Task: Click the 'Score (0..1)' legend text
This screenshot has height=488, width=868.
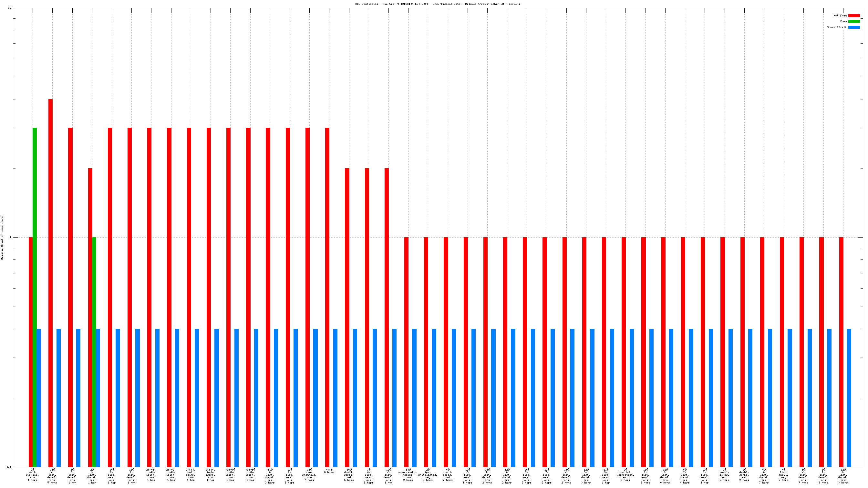Action: pos(836,27)
